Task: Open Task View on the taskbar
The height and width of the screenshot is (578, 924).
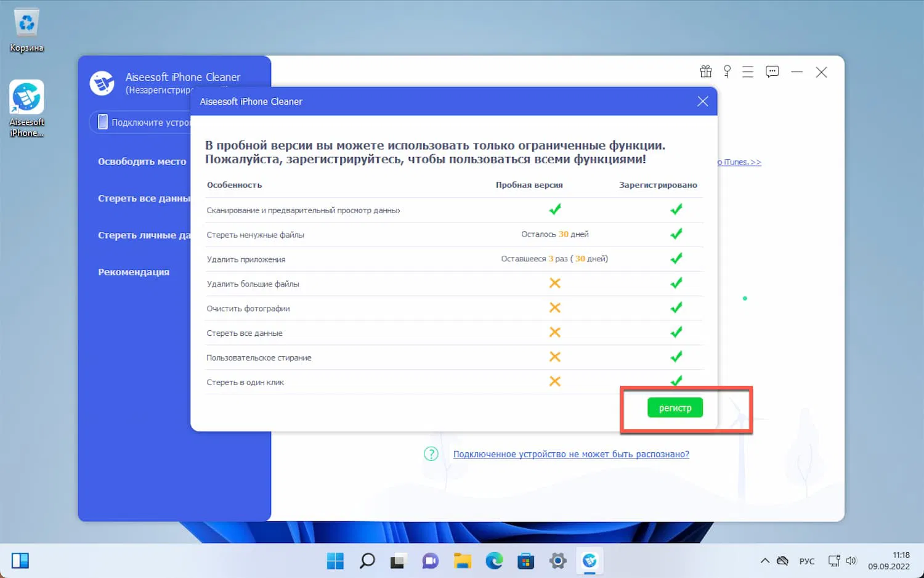Action: pos(398,561)
